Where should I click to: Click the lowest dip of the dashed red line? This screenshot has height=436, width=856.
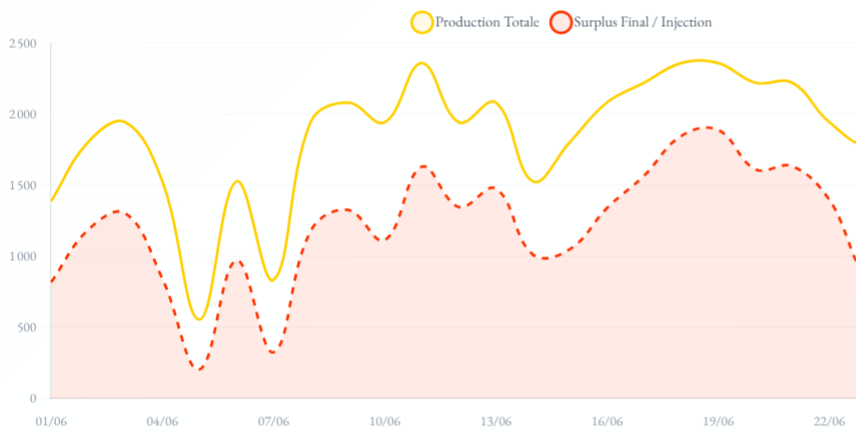(200, 369)
